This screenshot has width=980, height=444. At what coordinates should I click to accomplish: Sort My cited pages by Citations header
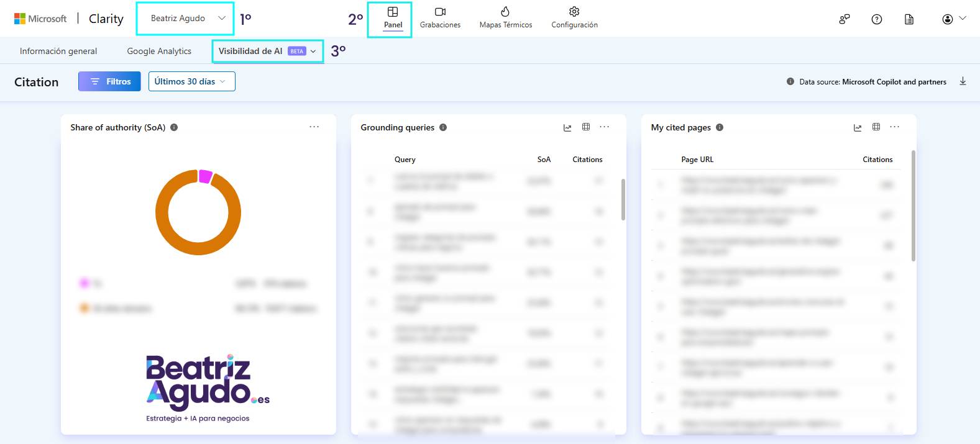(x=877, y=160)
